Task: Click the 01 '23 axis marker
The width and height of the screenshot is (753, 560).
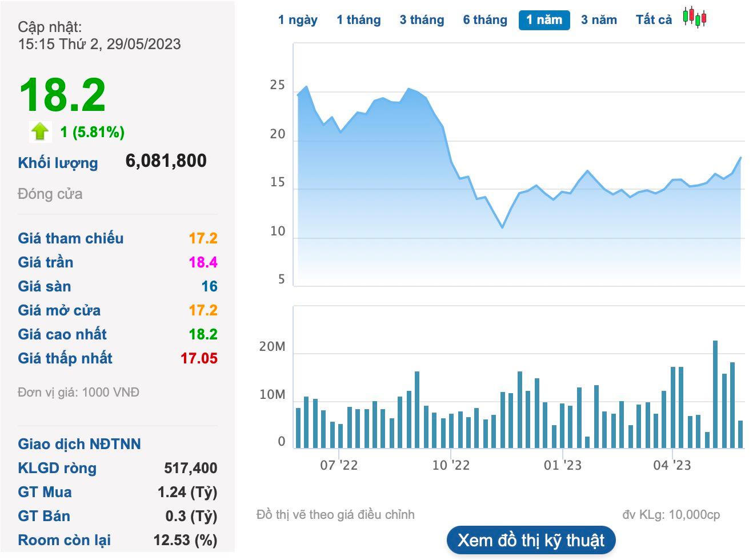Action: pyautogui.click(x=563, y=465)
